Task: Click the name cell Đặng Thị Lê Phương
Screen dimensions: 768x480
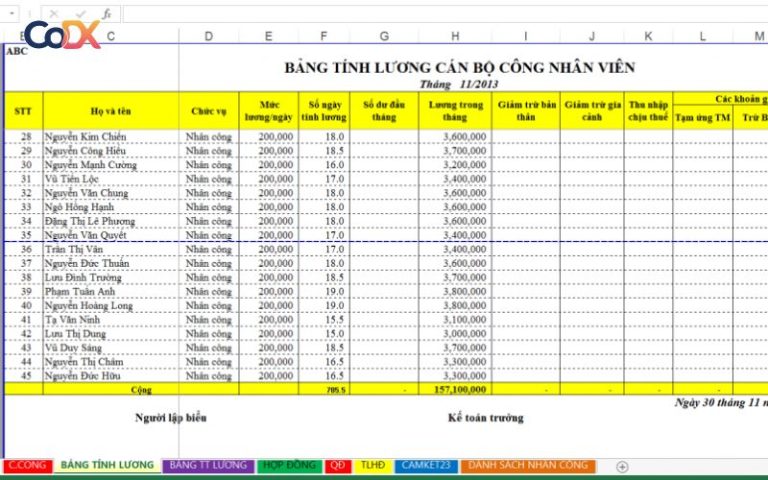Action: point(111,221)
